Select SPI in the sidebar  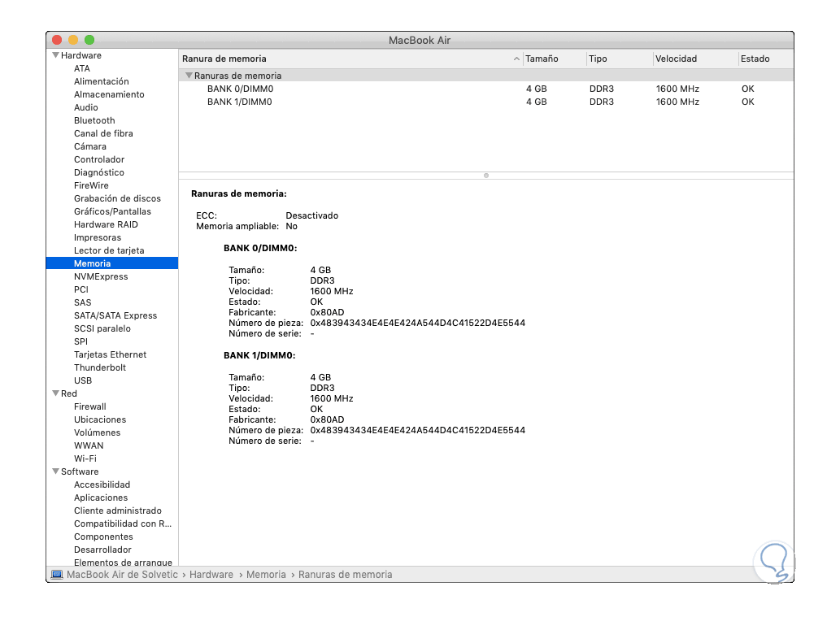click(81, 341)
